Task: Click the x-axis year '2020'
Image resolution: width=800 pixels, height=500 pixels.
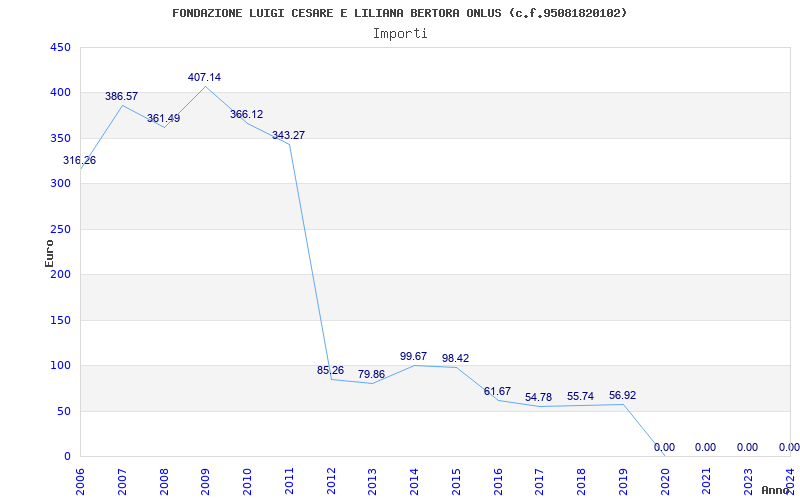Action: coord(665,482)
